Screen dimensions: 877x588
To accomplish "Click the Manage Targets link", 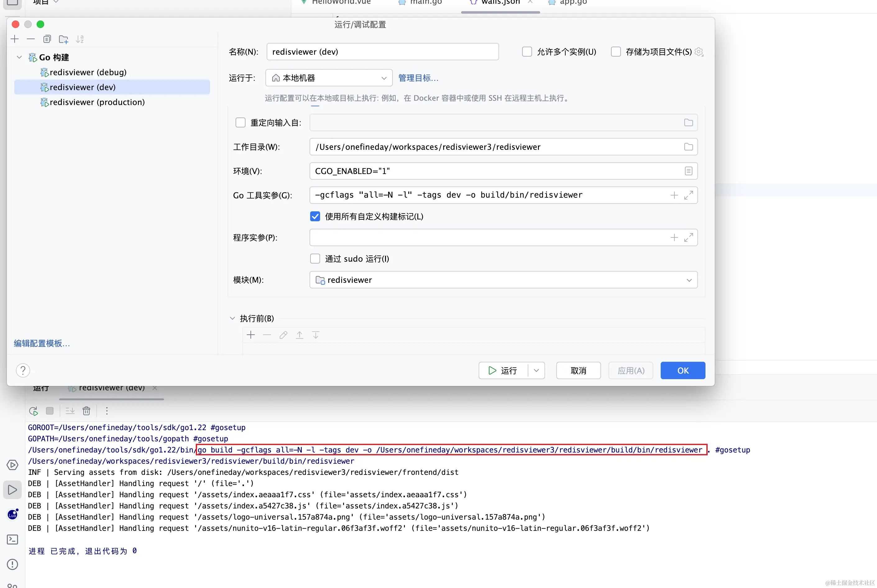I will [x=418, y=78].
